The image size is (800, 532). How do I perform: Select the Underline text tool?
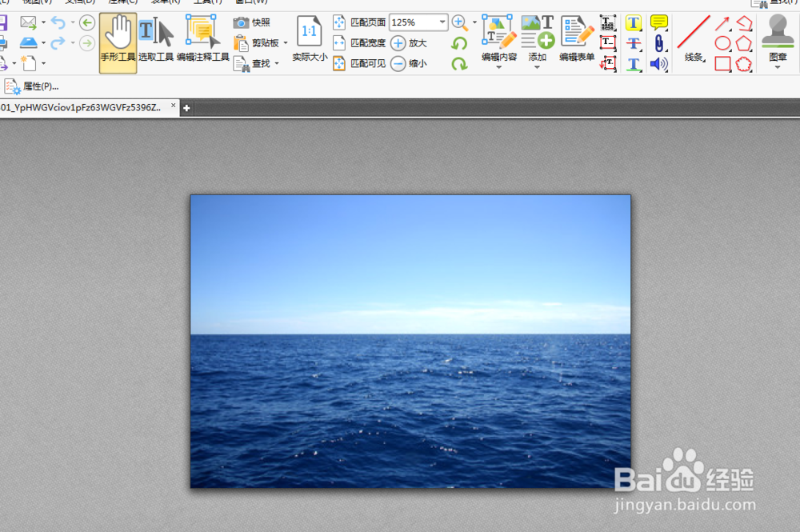[x=634, y=64]
